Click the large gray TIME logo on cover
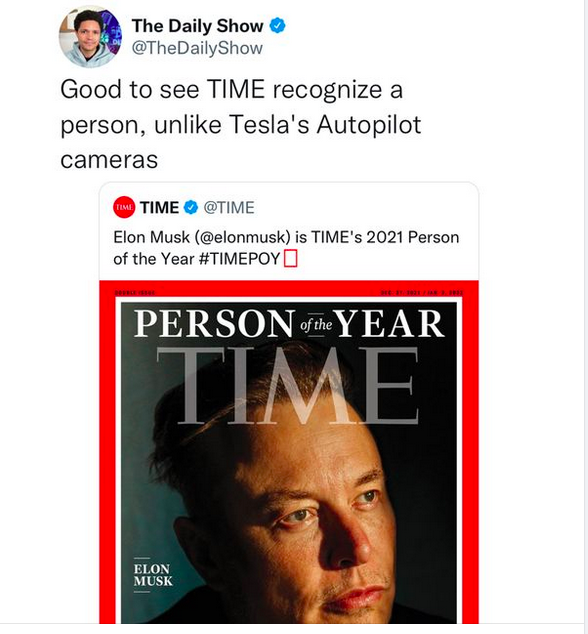 (288, 385)
